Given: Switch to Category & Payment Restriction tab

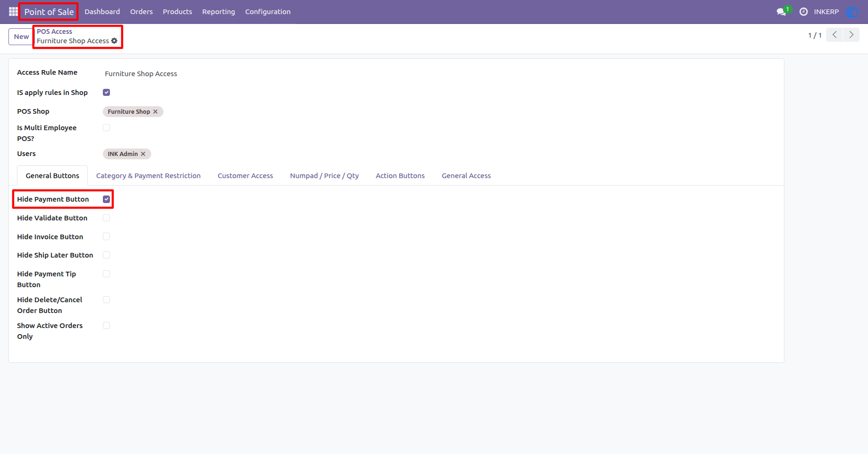Looking at the screenshot, I should click(x=148, y=176).
